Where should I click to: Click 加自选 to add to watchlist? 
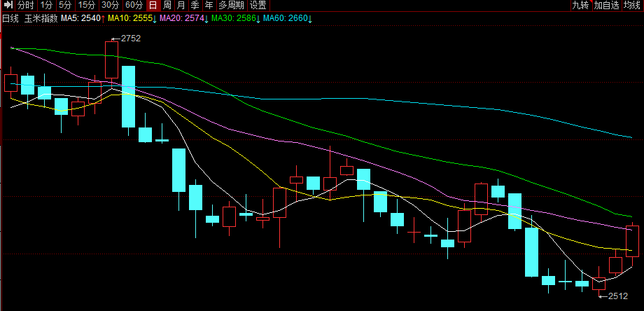[x=607, y=6]
